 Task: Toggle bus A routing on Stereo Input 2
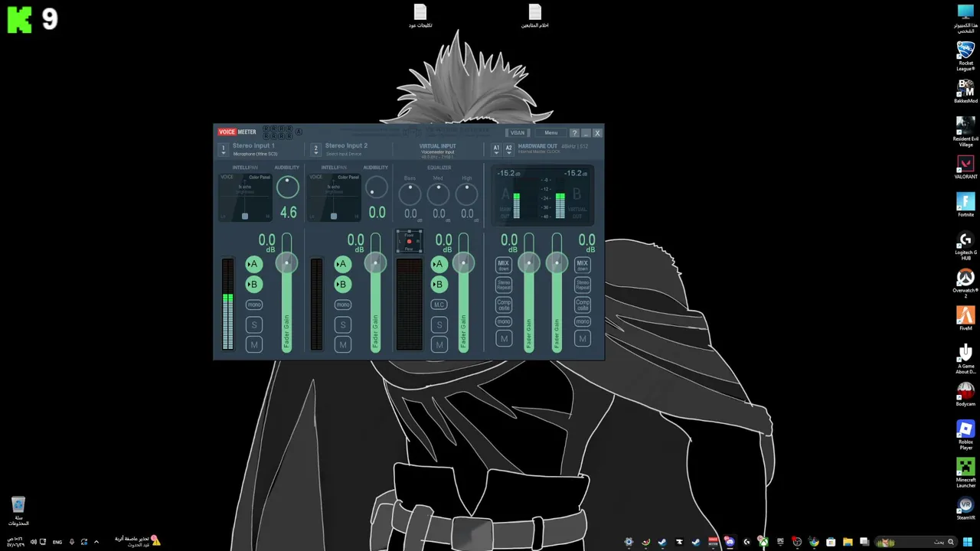(342, 264)
